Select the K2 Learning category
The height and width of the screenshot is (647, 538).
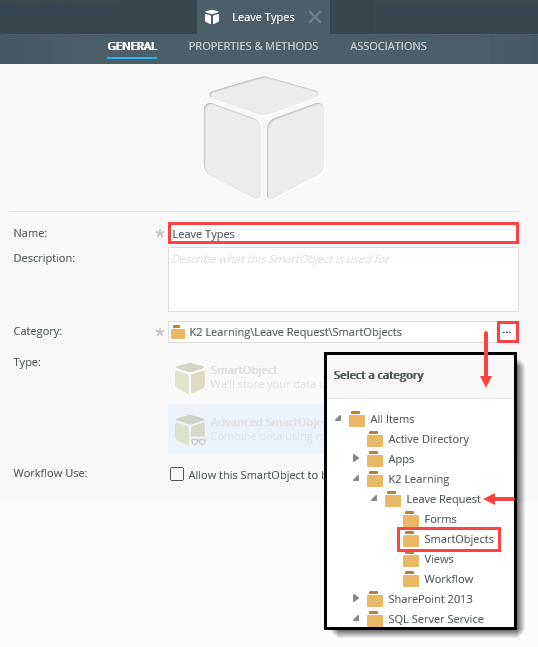(x=418, y=479)
